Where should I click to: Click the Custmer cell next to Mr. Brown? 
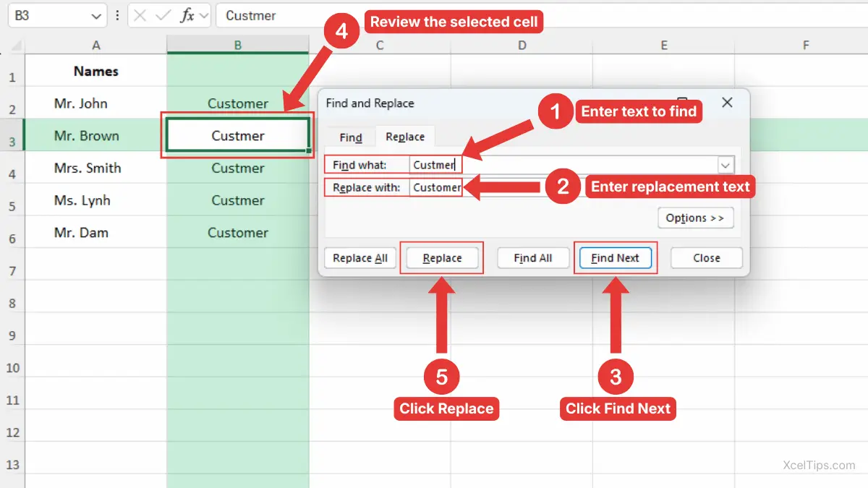click(x=238, y=135)
